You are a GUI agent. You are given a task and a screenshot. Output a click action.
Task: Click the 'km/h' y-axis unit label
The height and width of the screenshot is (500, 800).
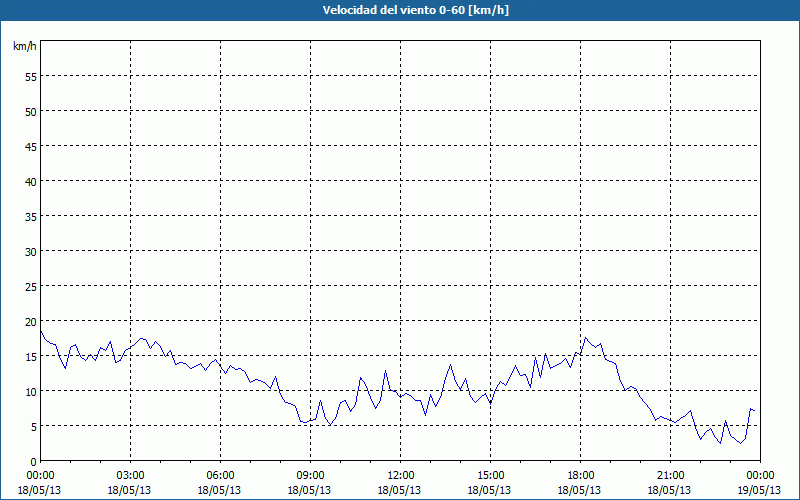point(25,46)
